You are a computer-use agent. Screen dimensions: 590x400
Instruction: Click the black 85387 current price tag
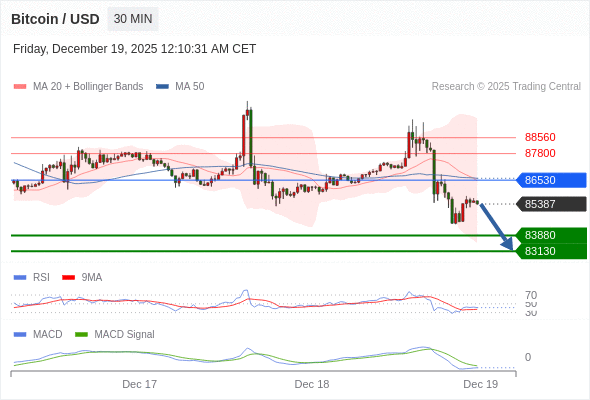tap(551, 204)
